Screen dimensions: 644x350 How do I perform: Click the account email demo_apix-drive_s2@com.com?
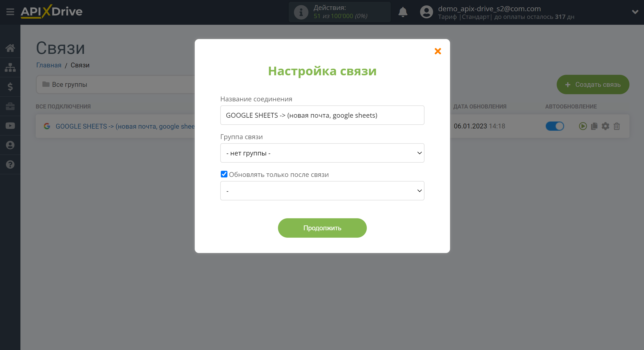coord(489,9)
